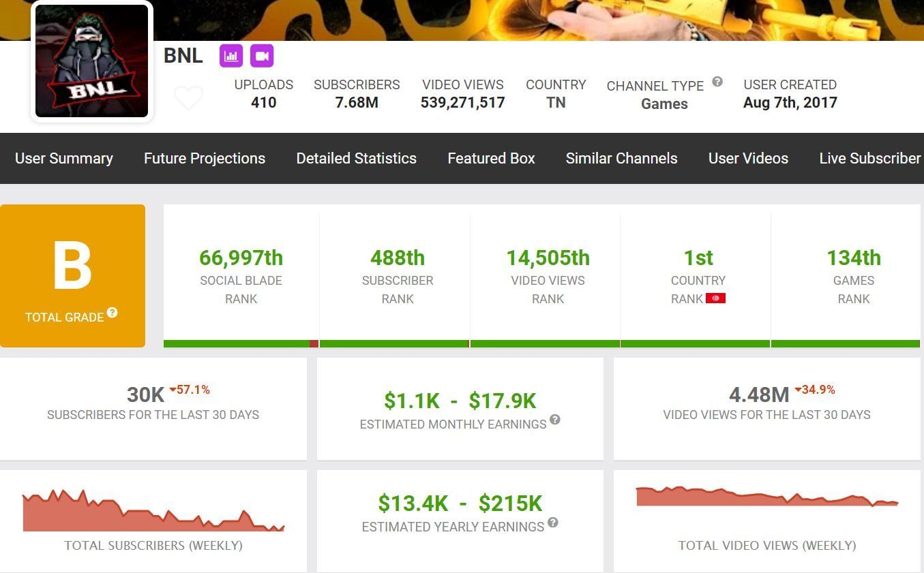
Task: Click the Estimated Yearly Earnings help icon
Action: tap(553, 523)
